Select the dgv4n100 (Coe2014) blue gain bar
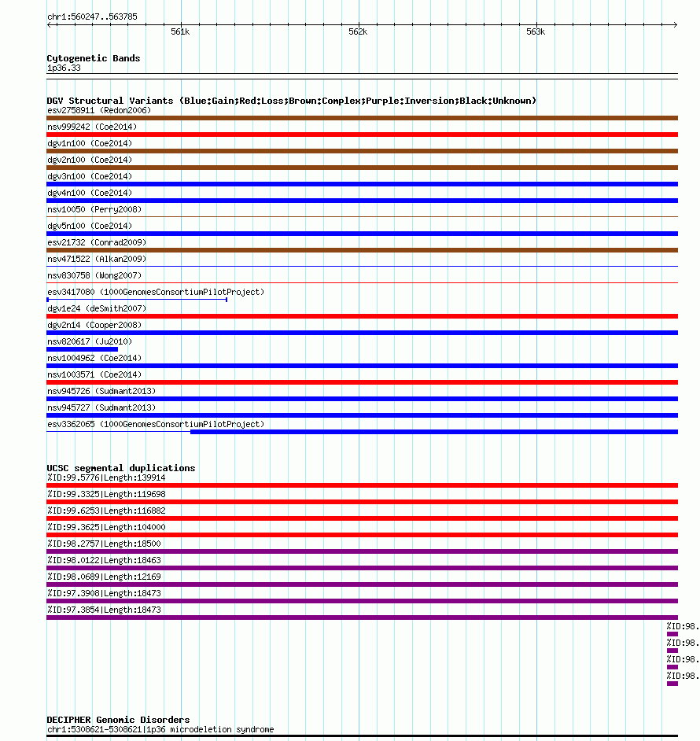The width and height of the screenshot is (700, 741). (x=362, y=201)
